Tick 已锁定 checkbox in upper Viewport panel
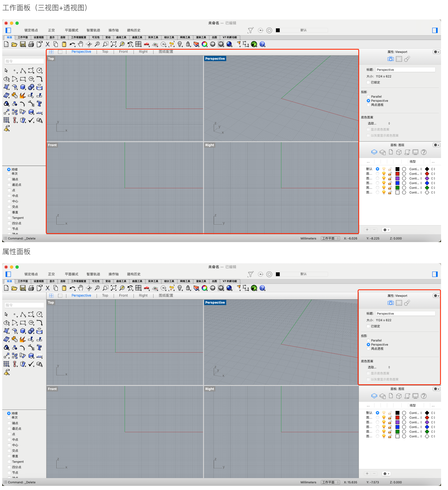This screenshot has height=490, width=448. click(368, 82)
